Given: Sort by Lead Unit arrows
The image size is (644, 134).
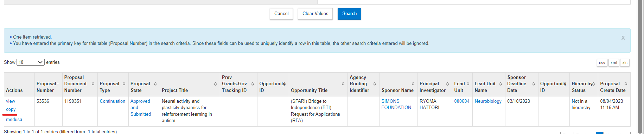Looking at the screenshot, I should pyautogui.click(x=468, y=84).
